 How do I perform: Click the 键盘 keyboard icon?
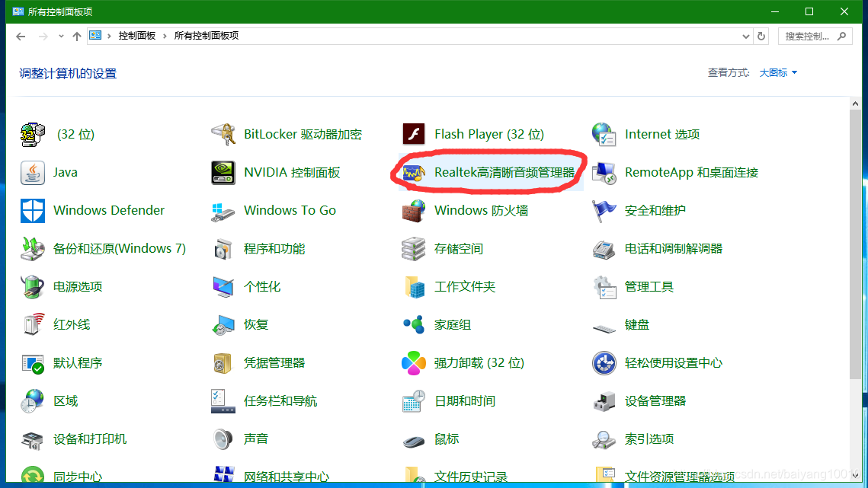point(604,328)
